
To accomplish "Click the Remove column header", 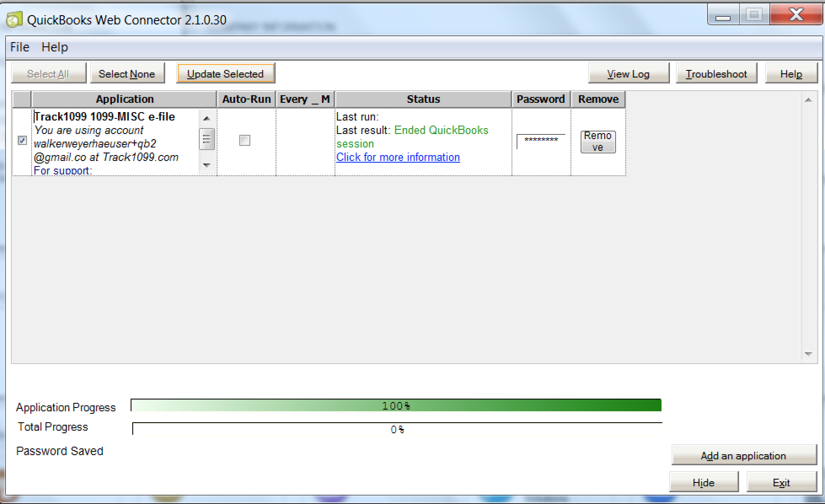I will pyautogui.click(x=598, y=99).
